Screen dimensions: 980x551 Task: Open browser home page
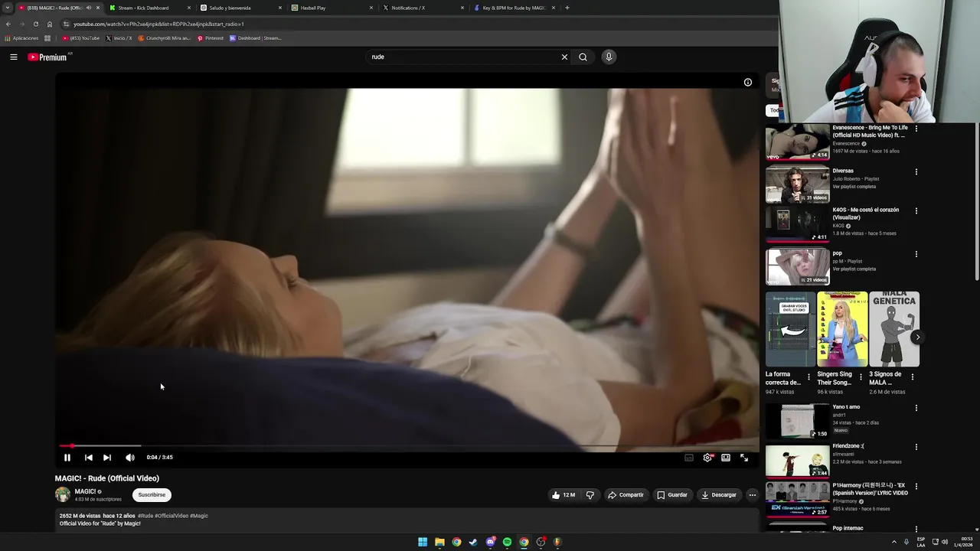[x=50, y=24]
